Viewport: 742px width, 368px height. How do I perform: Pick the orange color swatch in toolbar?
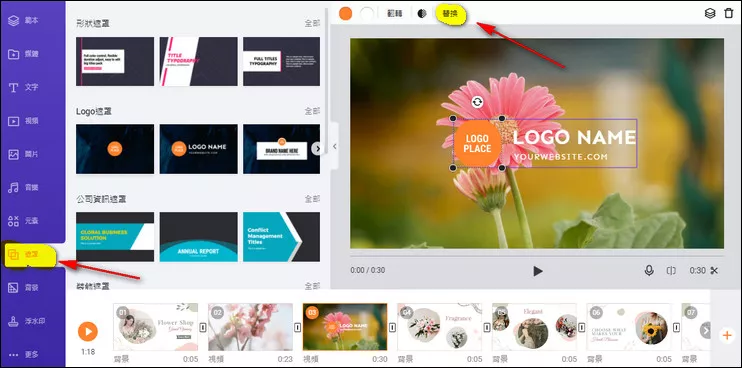pyautogui.click(x=346, y=13)
